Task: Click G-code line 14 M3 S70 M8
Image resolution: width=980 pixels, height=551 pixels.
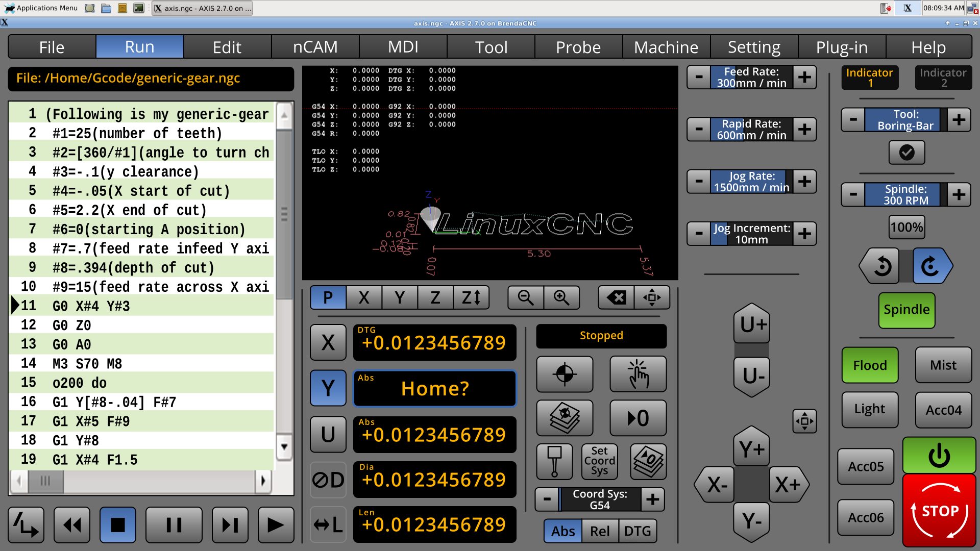Action: (142, 364)
